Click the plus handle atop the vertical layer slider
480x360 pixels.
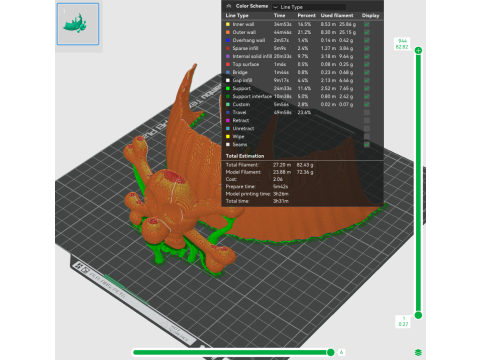coord(418,50)
